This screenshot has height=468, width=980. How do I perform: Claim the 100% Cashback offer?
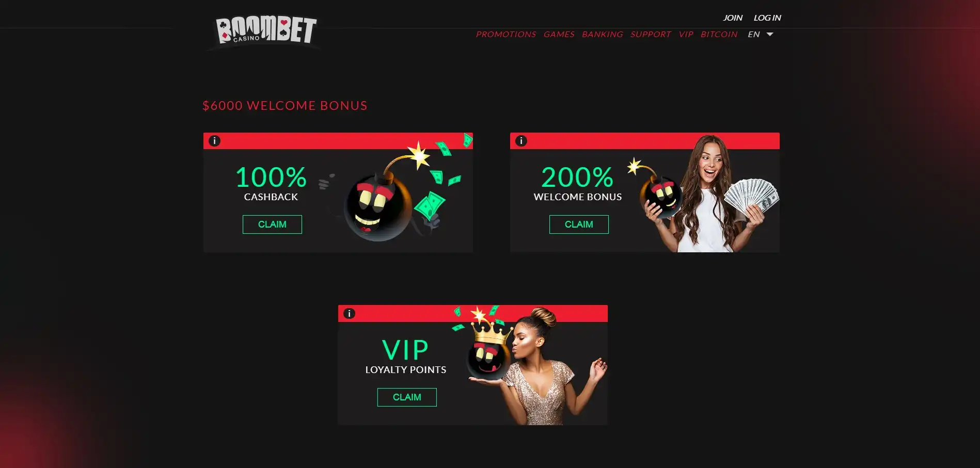point(272,224)
